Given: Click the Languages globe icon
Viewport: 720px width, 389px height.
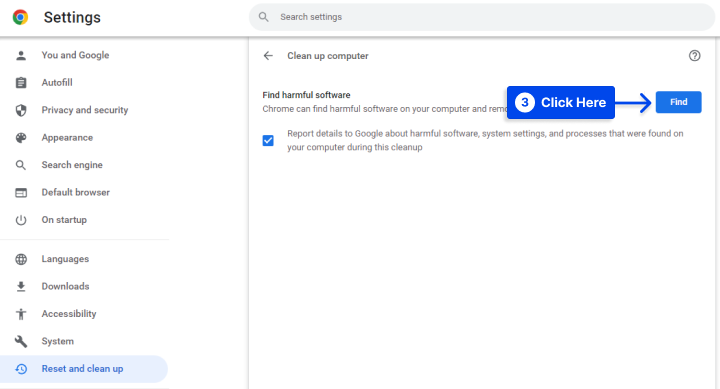Looking at the screenshot, I should click(21, 259).
